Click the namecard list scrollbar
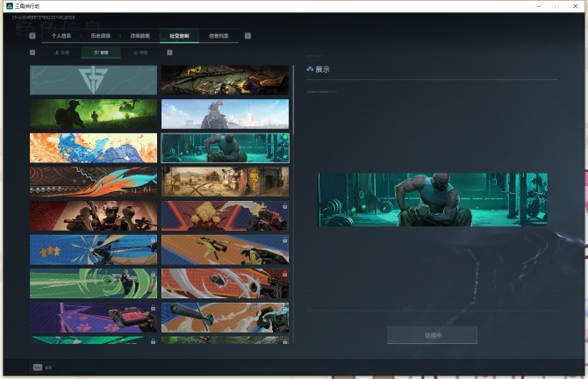This screenshot has width=588, height=379. [x=293, y=101]
